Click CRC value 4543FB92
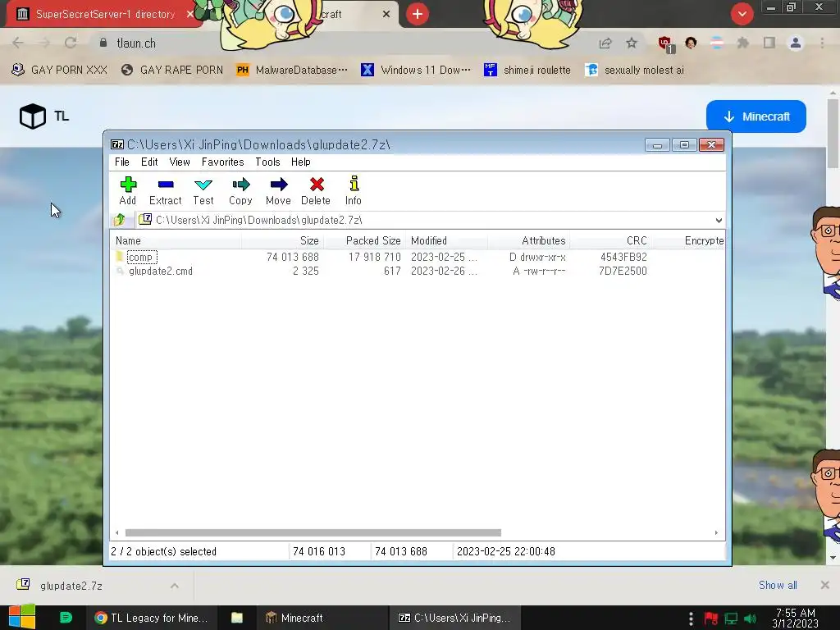The width and height of the screenshot is (840, 630). coord(623,257)
